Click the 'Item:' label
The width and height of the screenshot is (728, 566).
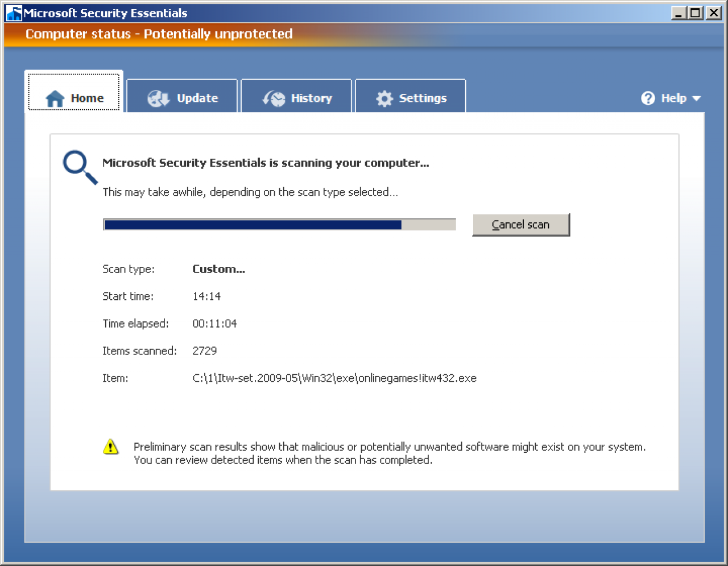click(x=115, y=378)
